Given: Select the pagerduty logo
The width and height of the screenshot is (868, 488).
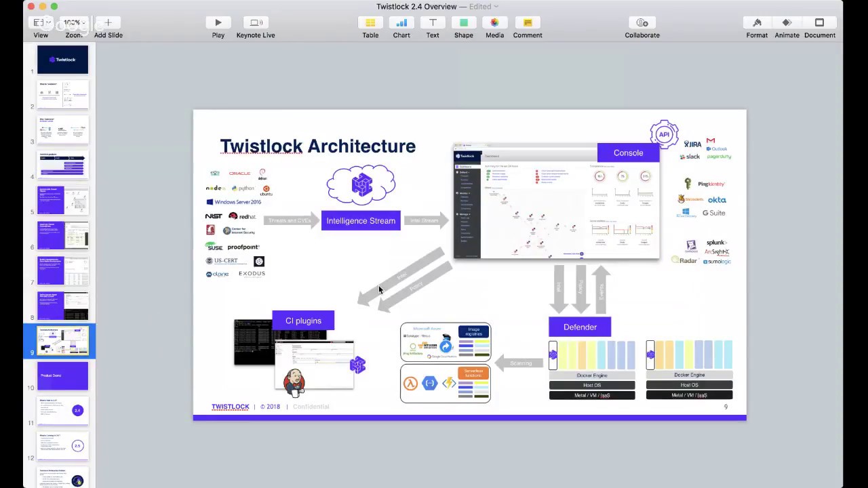Looking at the screenshot, I should tap(719, 157).
